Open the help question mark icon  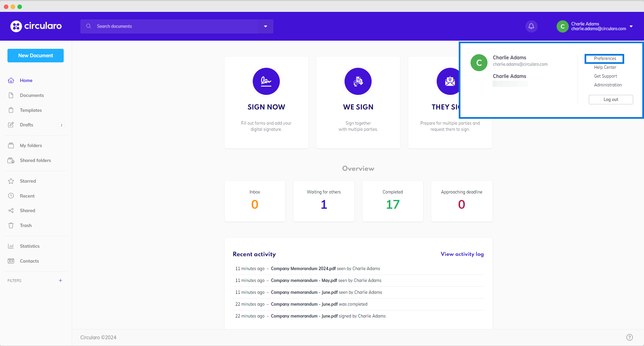coord(629,337)
